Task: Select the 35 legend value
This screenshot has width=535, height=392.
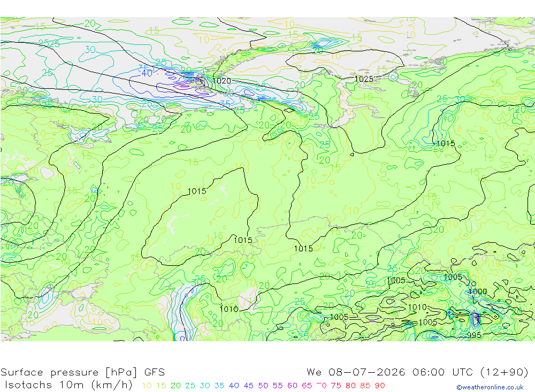Action: (x=219, y=386)
